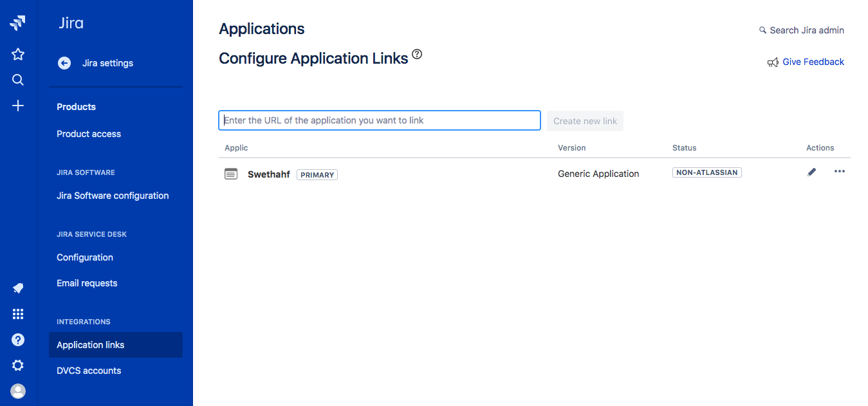
Task: Open the Swethahf application link
Action: coord(269,174)
